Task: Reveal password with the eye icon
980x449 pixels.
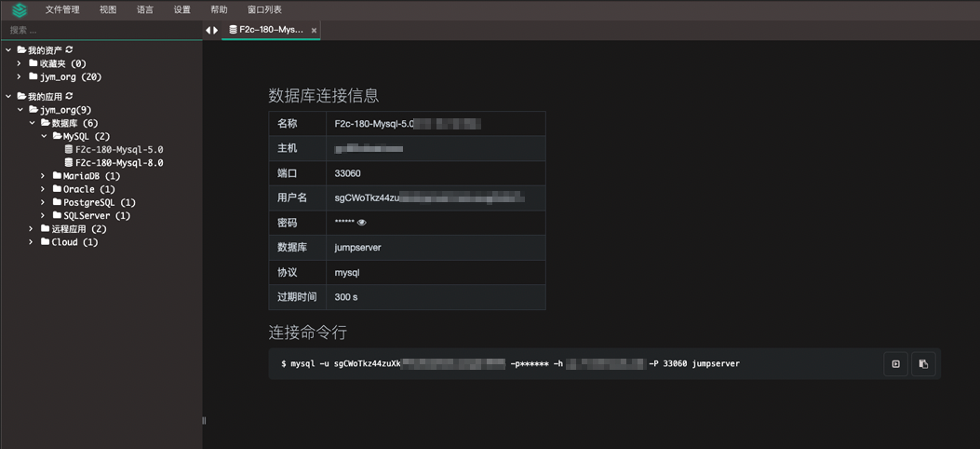Action: tap(362, 223)
